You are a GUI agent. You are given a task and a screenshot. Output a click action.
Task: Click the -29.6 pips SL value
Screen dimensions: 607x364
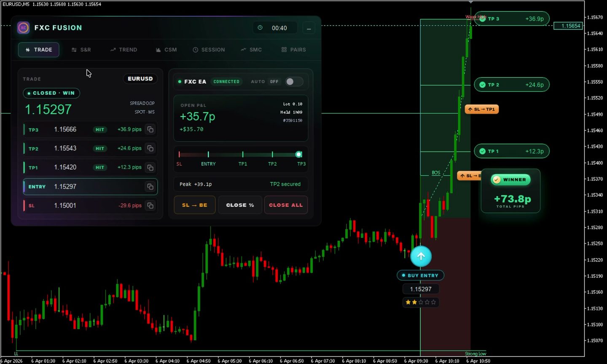point(130,206)
